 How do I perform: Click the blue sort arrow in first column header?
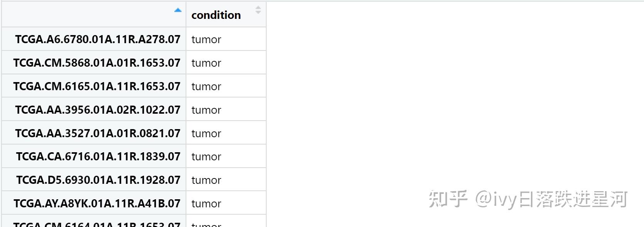click(177, 10)
